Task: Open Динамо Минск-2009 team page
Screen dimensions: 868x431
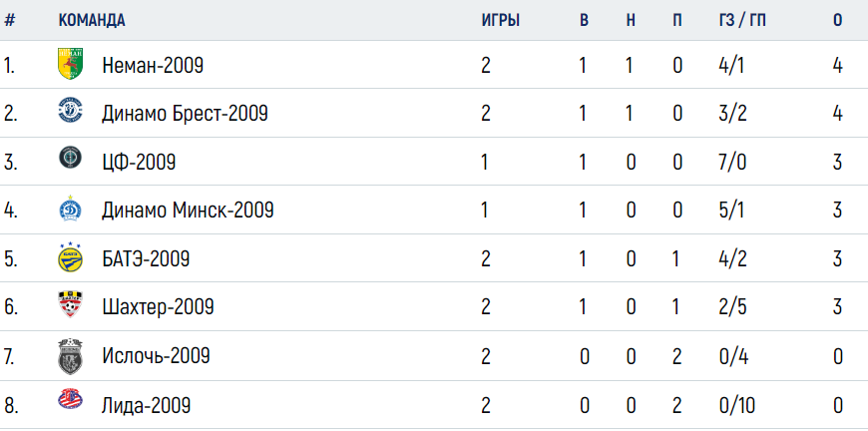Action: (188, 211)
